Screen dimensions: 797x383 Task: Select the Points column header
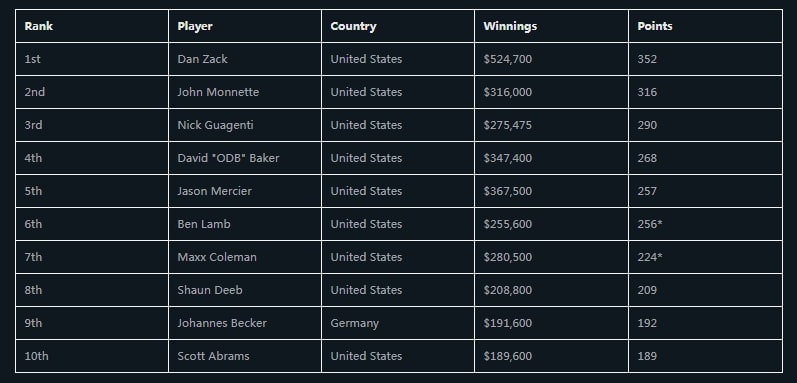[x=655, y=26]
